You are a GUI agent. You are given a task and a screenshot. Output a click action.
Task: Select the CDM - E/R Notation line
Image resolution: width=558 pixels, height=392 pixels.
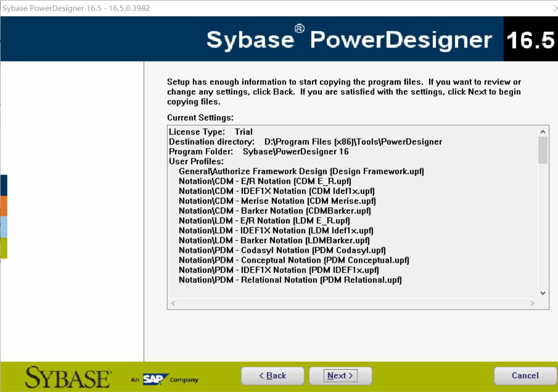point(265,181)
